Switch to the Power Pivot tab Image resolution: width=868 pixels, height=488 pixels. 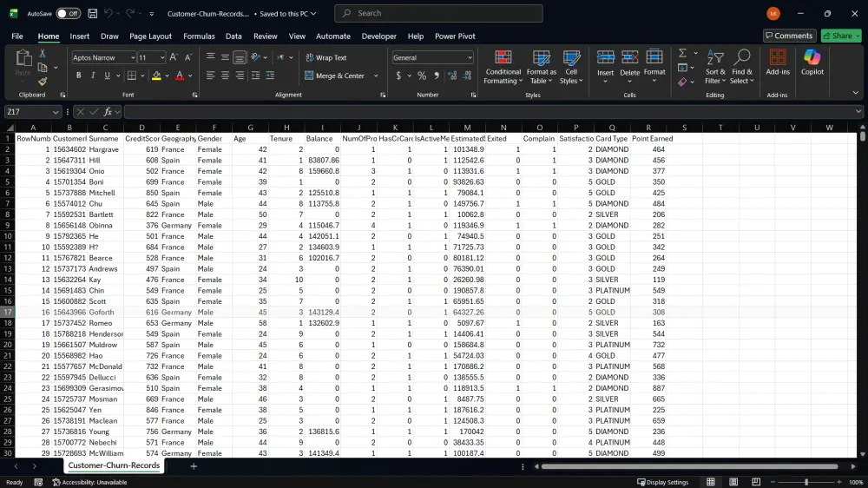coord(455,36)
